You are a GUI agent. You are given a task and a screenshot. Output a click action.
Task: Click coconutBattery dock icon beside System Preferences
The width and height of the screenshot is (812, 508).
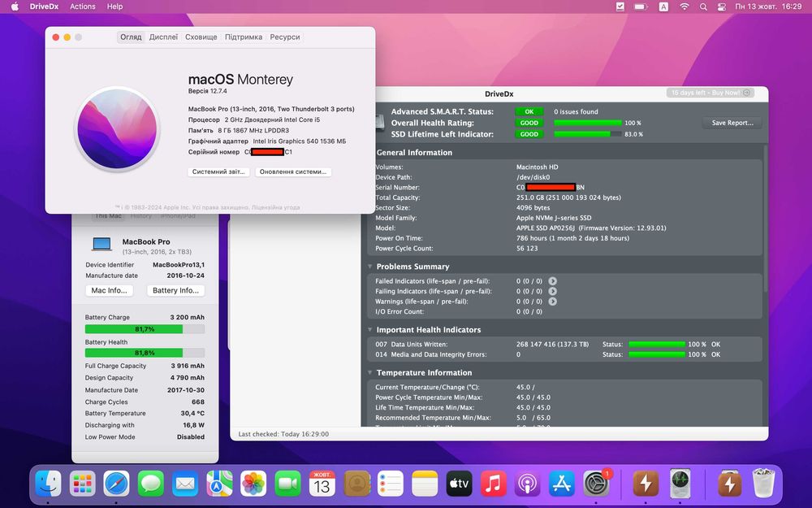coord(646,484)
